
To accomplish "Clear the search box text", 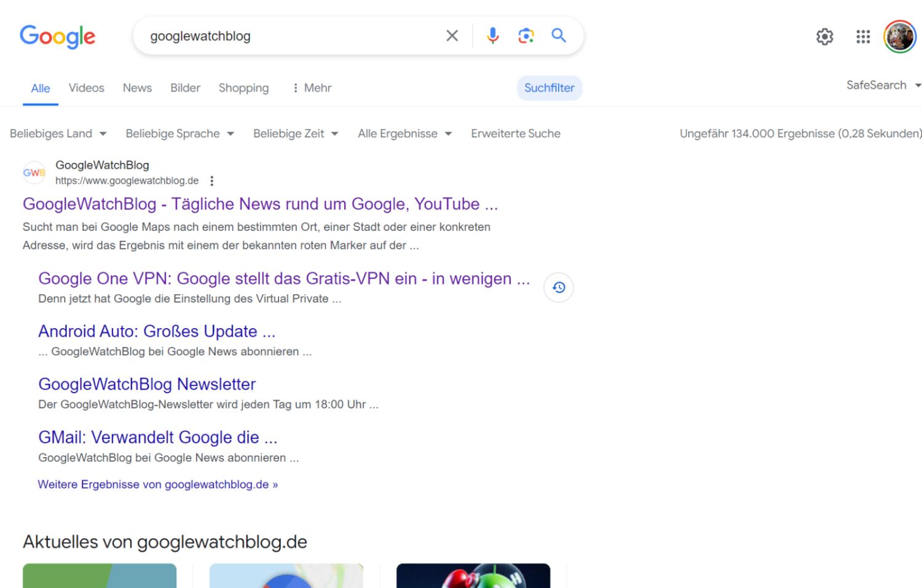I will pyautogui.click(x=452, y=36).
